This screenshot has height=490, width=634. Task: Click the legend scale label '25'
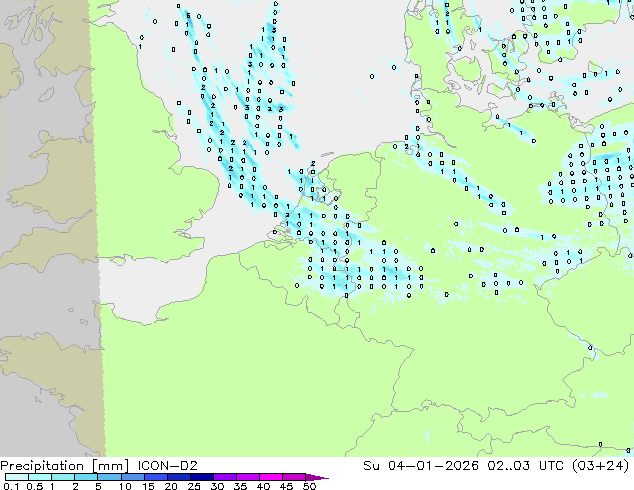click(x=194, y=486)
